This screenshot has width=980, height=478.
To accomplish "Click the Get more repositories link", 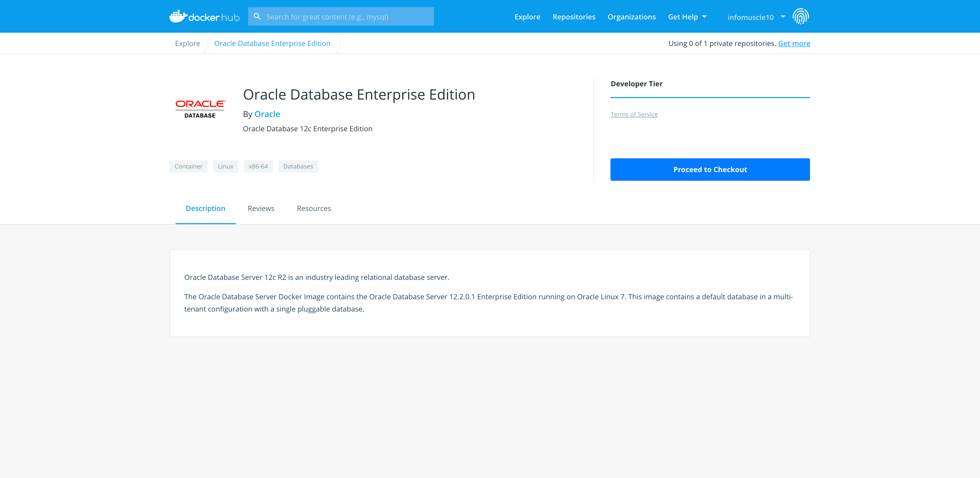I will (x=794, y=43).
